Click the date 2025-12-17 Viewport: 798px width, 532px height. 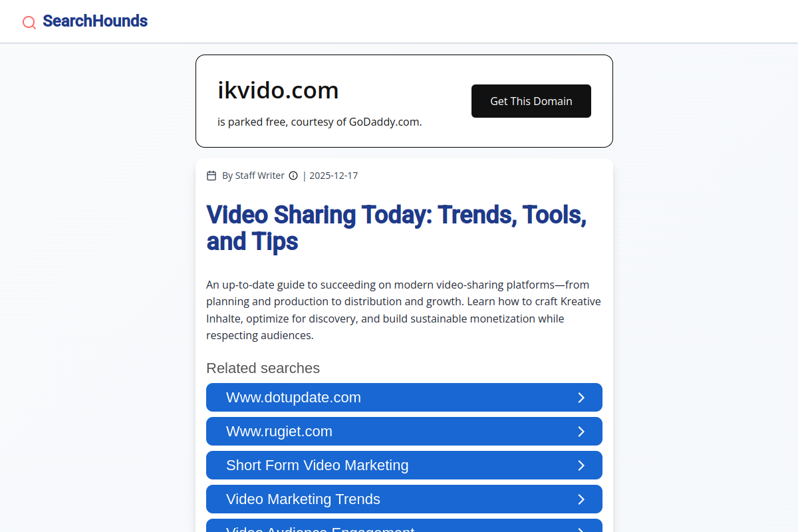(x=334, y=176)
